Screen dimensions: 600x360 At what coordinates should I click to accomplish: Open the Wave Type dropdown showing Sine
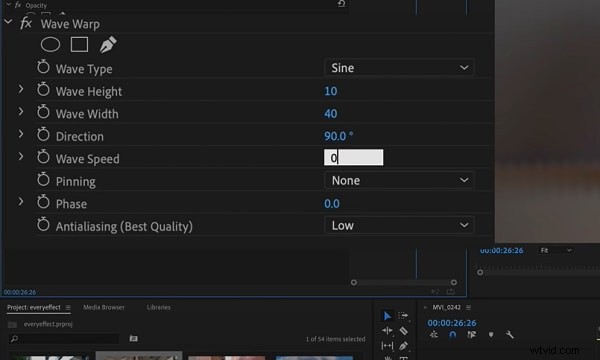tap(399, 68)
